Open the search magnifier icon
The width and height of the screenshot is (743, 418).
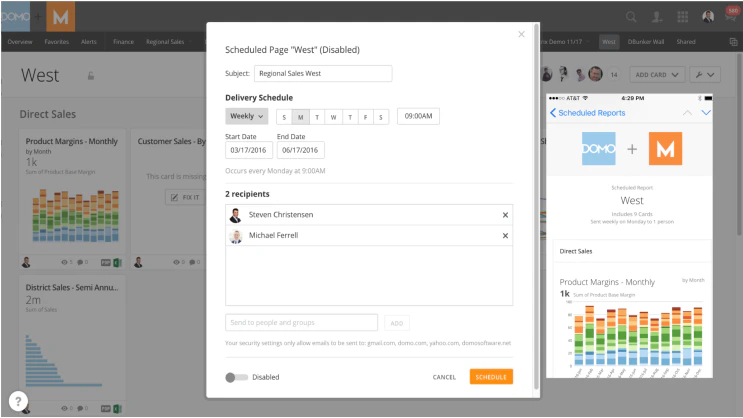pos(631,17)
